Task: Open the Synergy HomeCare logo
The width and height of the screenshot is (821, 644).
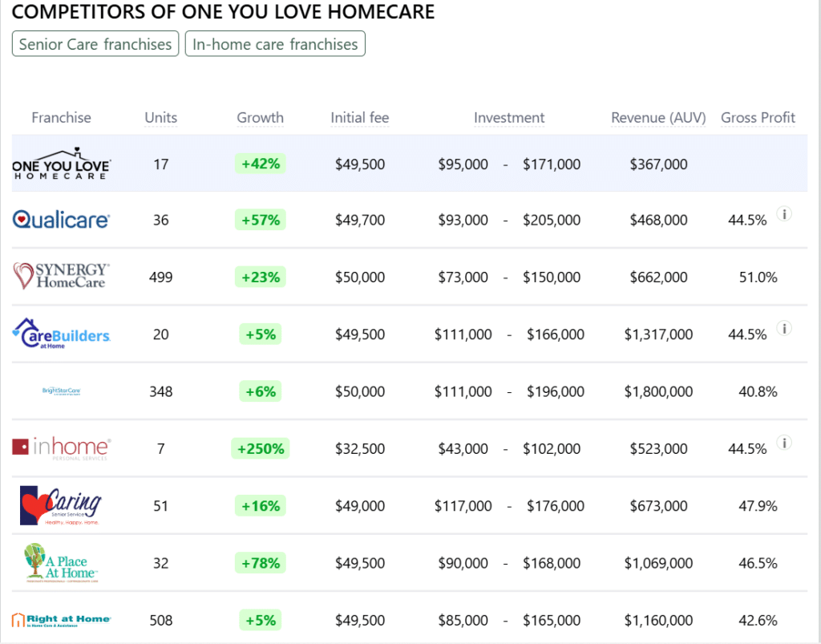Action: coord(61,276)
